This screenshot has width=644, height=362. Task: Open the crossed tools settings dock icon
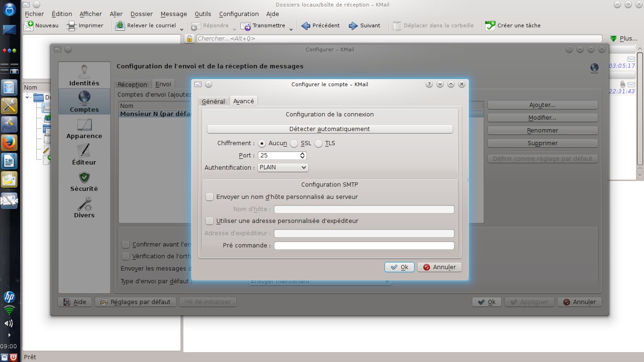pos(9,105)
